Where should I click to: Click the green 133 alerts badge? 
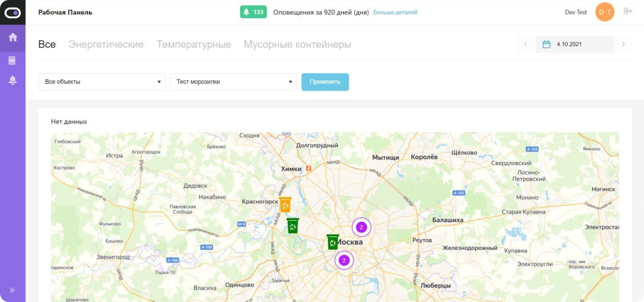point(253,12)
